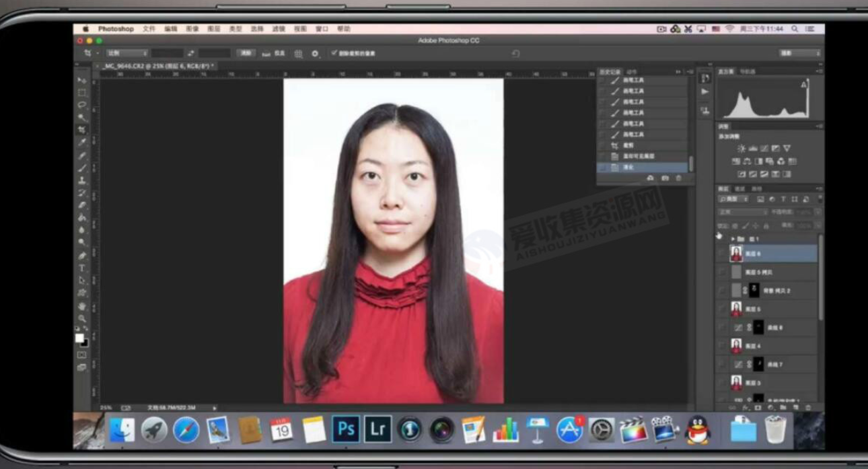Select the Pen tool

point(82,256)
